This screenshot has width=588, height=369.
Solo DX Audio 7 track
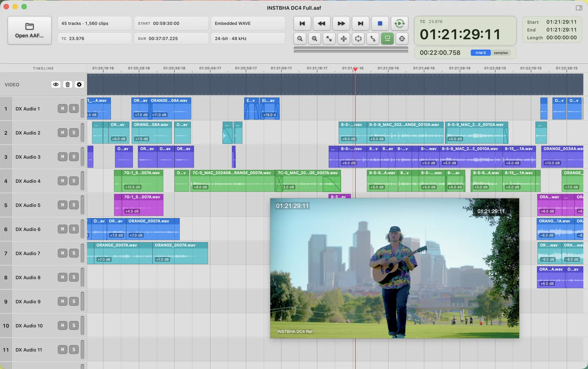pyautogui.click(x=74, y=253)
